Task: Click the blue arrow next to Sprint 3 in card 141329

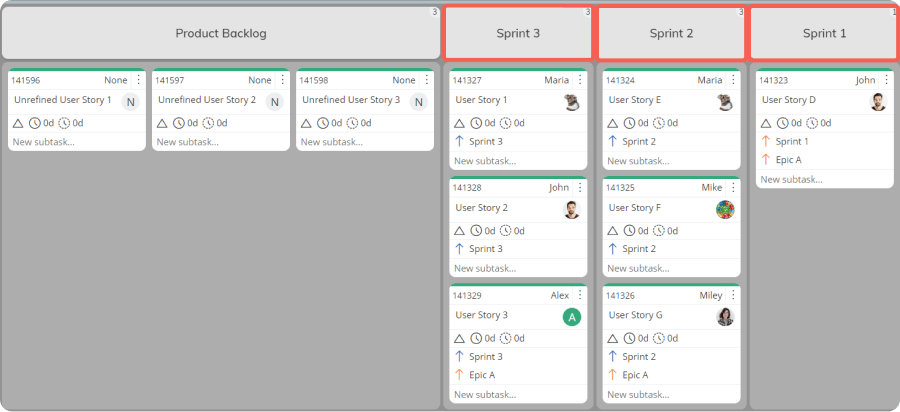Action: [x=459, y=356]
